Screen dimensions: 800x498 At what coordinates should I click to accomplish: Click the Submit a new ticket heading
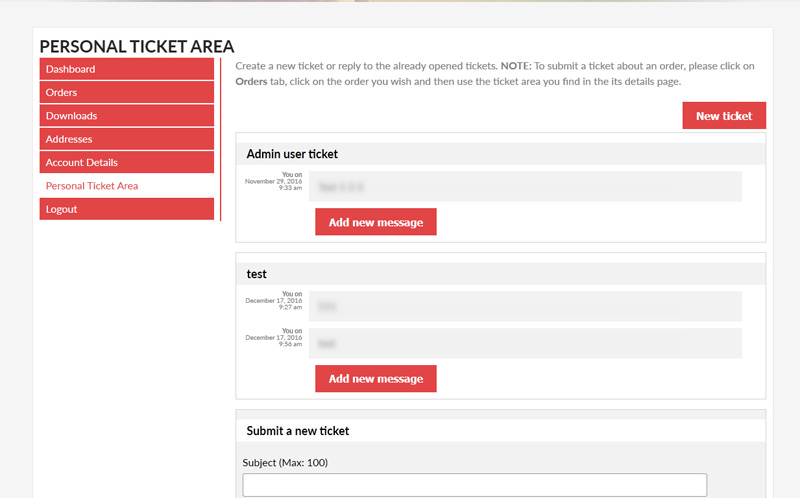point(298,431)
